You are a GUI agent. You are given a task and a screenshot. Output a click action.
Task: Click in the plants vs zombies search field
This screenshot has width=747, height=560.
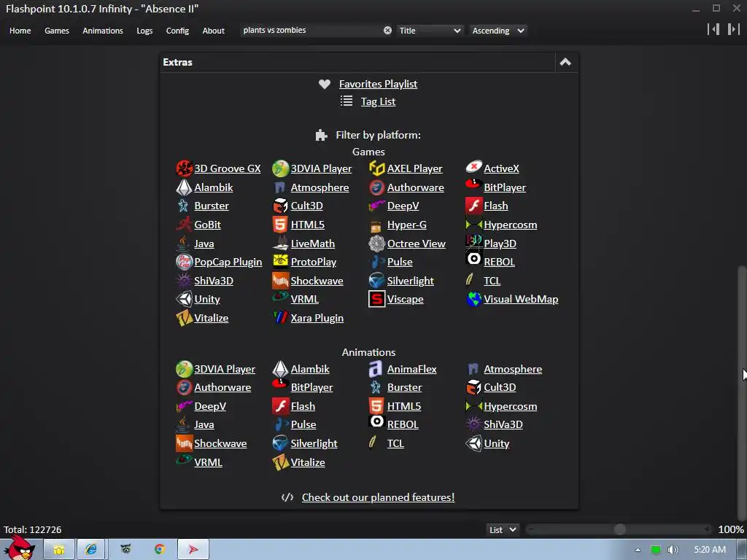pos(311,30)
